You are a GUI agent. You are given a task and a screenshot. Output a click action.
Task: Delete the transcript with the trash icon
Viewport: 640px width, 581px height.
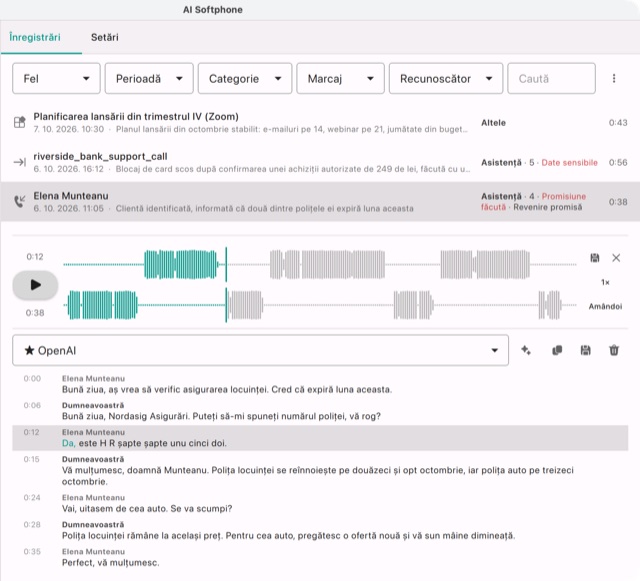click(614, 350)
